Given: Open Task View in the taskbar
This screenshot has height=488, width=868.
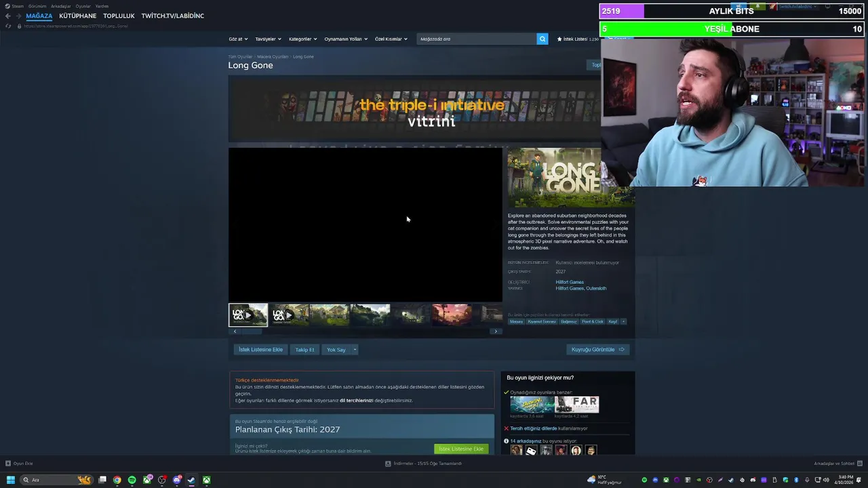Looking at the screenshot, I should [102, 480].
